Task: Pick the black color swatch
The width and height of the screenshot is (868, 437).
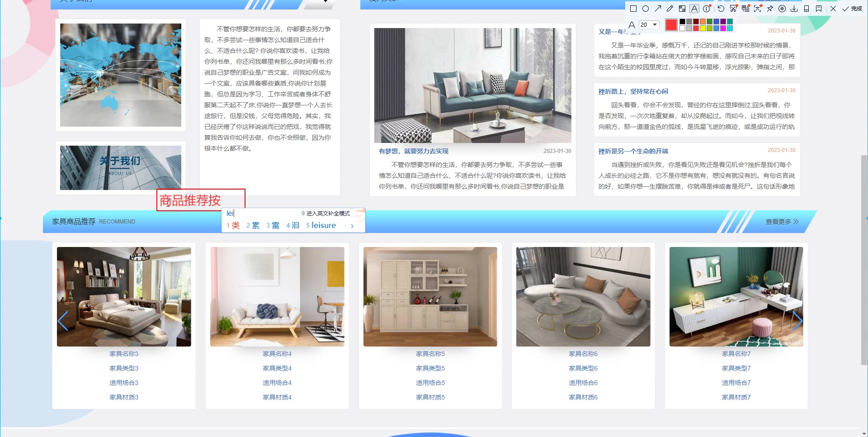Action: (x=682, y=21)
